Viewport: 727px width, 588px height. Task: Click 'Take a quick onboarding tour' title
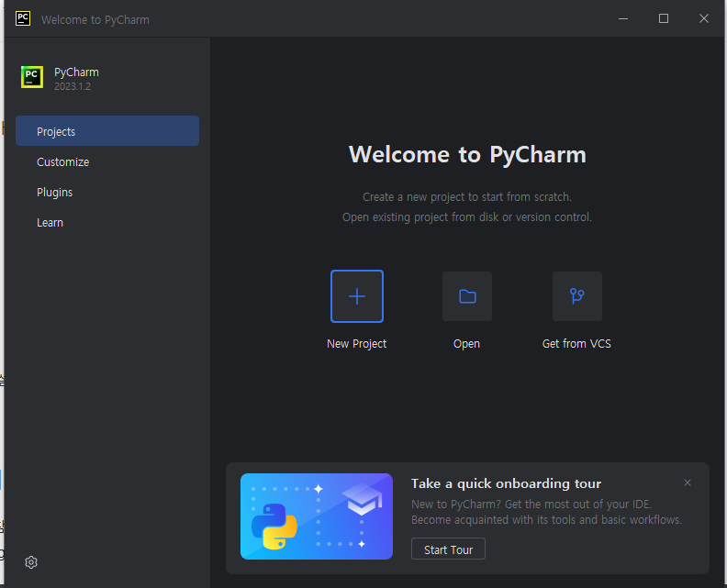[x=506, y=483]
